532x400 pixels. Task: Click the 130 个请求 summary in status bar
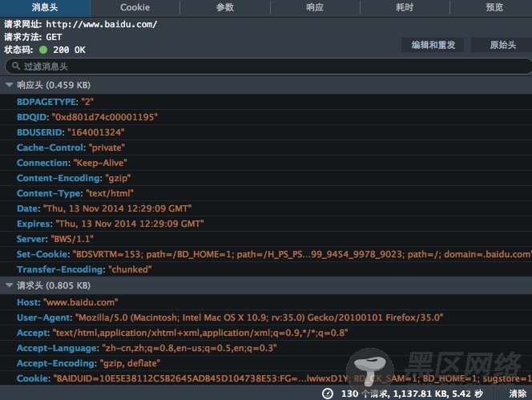412,394
